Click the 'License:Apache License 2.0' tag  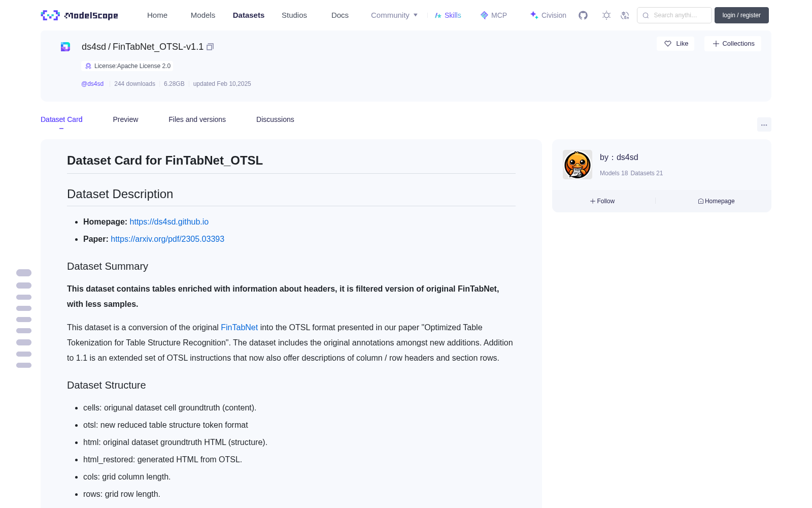(127, 66)
